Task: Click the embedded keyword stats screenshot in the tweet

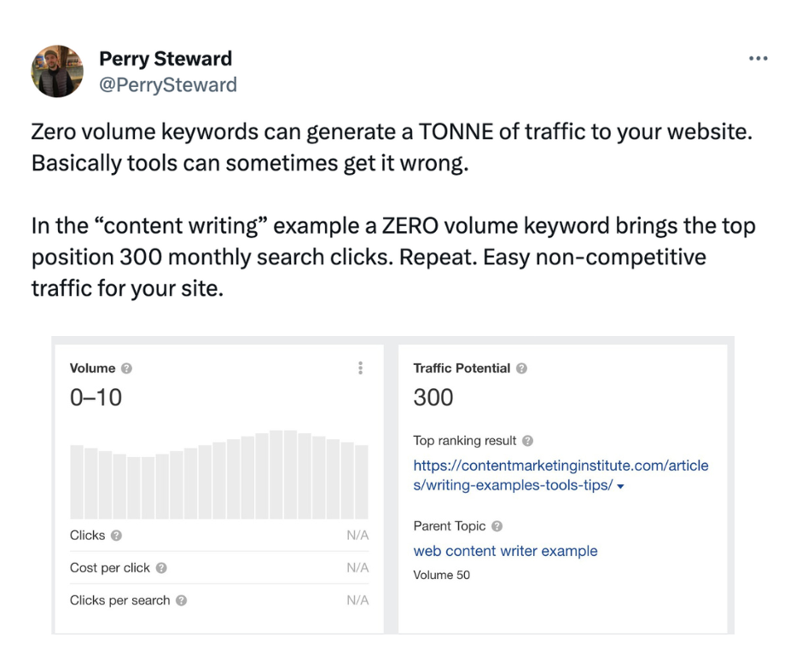Action: (x=392, y=485)
